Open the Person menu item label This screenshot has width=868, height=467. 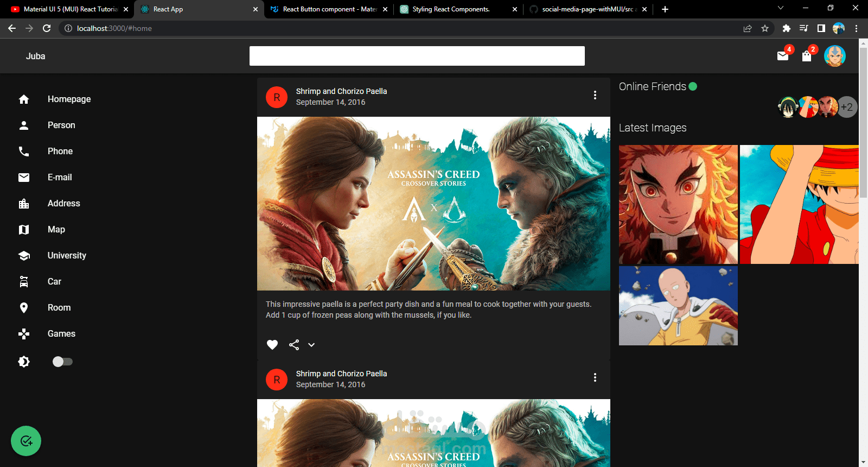[x=61, y=125]
